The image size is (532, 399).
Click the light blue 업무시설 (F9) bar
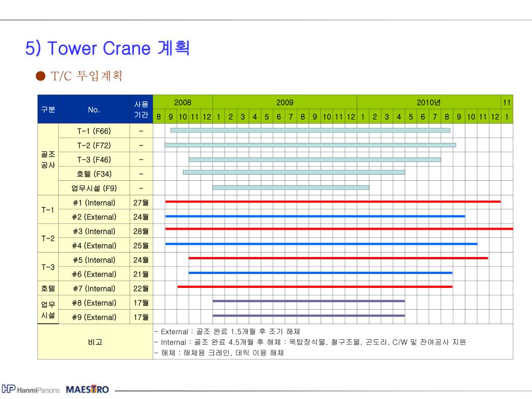(291, 187)
